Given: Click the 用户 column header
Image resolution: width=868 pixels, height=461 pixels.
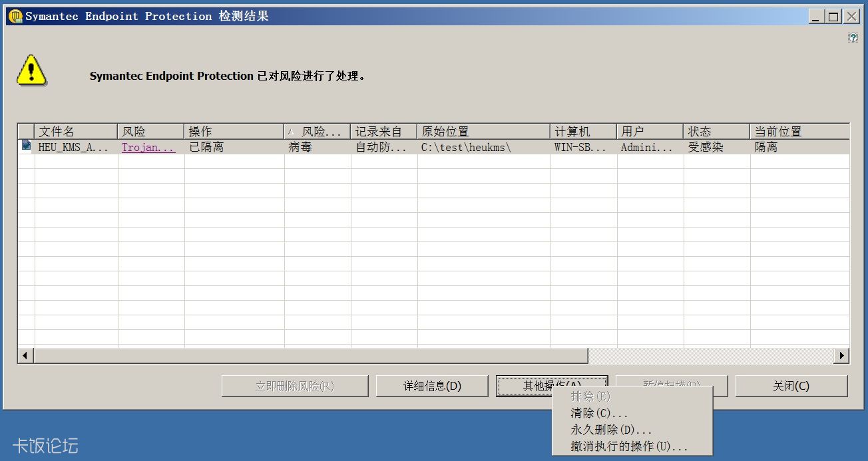Looking at the screenshot, I should tap(650, 131).
